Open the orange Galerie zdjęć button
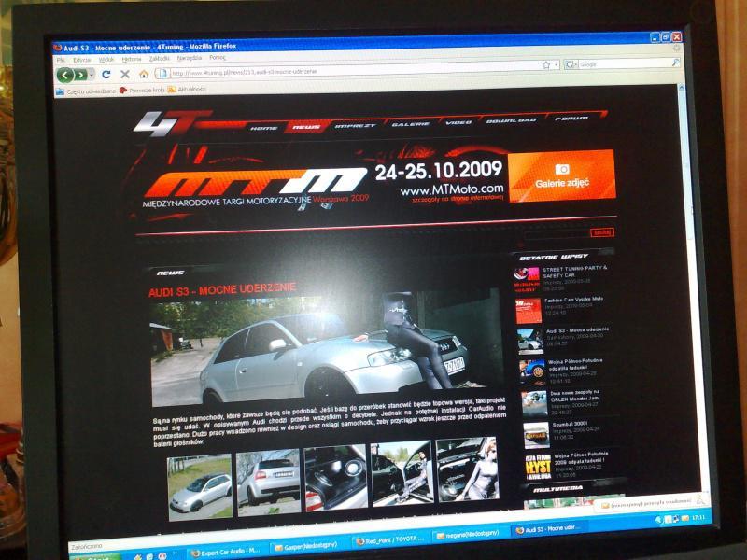Screen dimensions: 747x560 (562, 175)
